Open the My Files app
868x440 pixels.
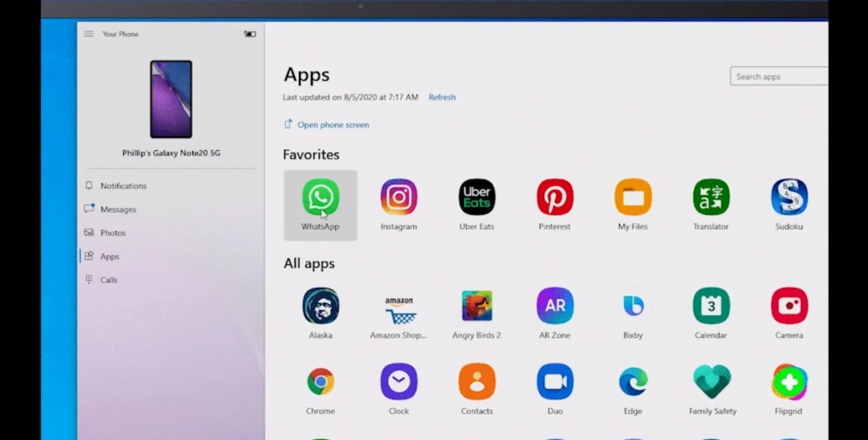click(633, 197)
